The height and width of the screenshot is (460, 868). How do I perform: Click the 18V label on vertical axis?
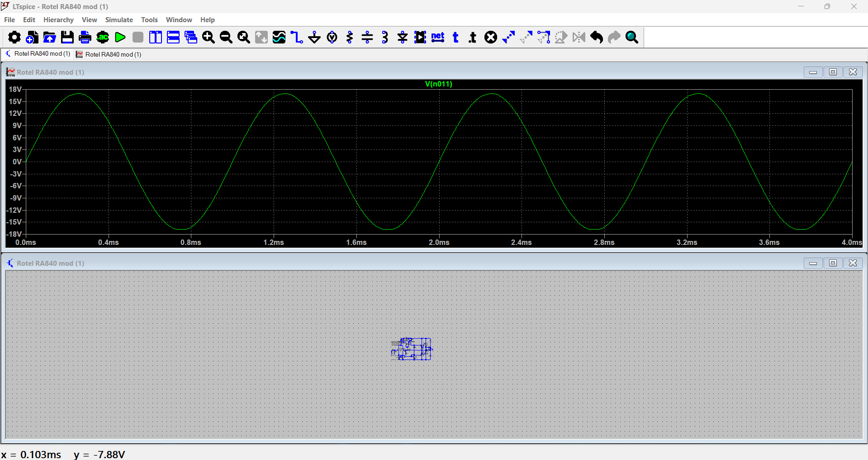[x=15, y=90]
